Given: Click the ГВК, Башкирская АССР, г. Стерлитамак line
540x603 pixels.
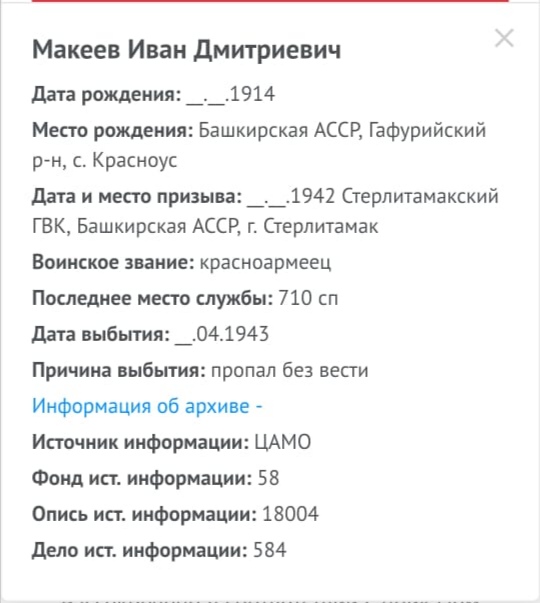Looking at the screenshot, I should 205,226.
